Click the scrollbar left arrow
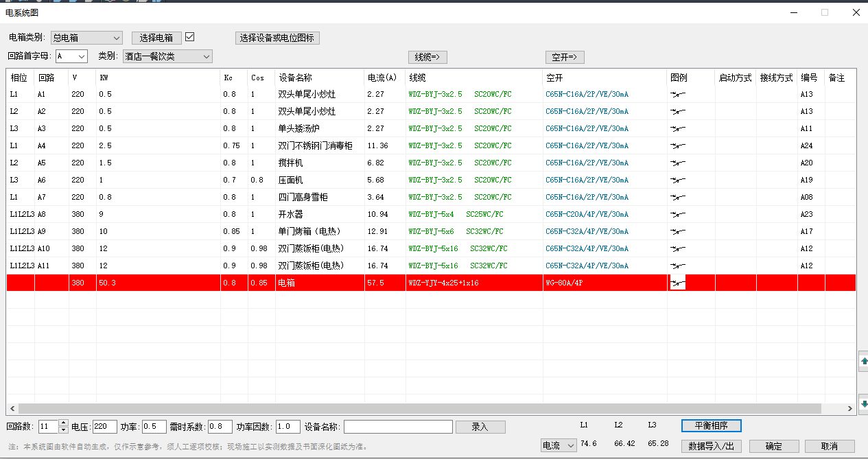 click(12, 408)
